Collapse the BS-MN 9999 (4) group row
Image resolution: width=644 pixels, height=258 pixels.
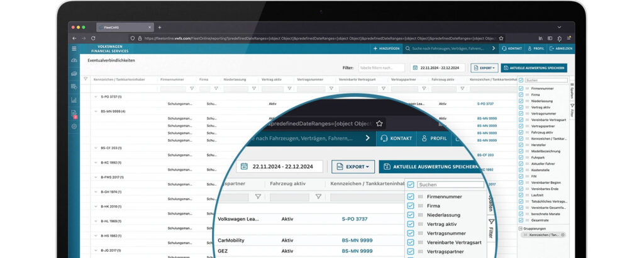[96, 111]
